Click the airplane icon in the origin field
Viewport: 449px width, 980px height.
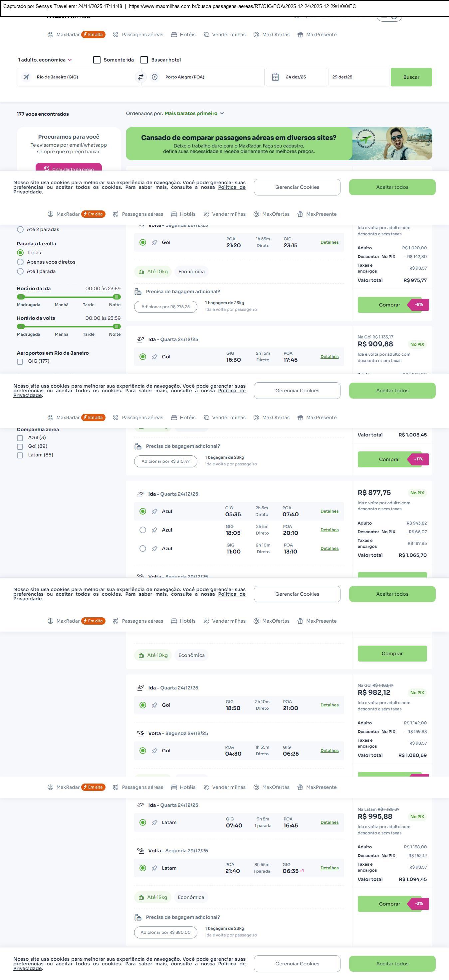pyautogui.click(x=26, y=77)
